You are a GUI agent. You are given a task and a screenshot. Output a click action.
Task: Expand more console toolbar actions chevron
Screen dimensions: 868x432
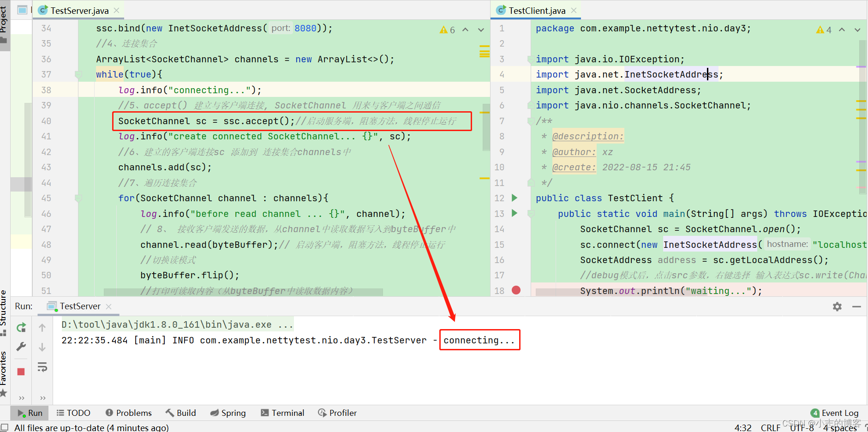click(x=42, y=398)
